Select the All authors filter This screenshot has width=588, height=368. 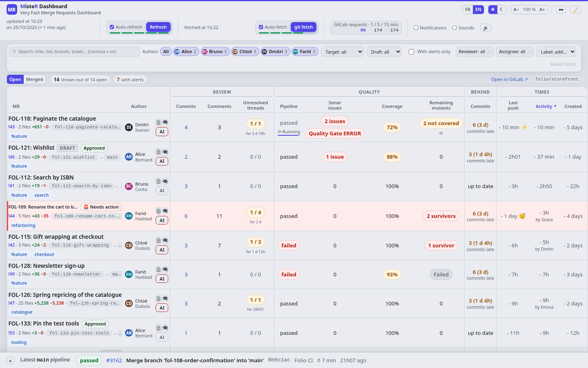tap(166, 52)
